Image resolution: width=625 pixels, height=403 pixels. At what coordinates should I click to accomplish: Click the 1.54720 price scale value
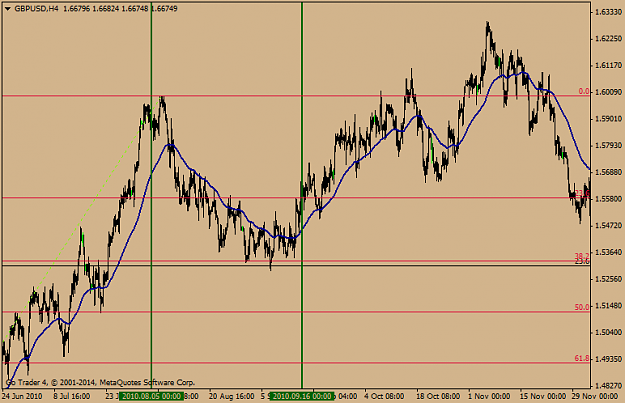coord(608,225)
